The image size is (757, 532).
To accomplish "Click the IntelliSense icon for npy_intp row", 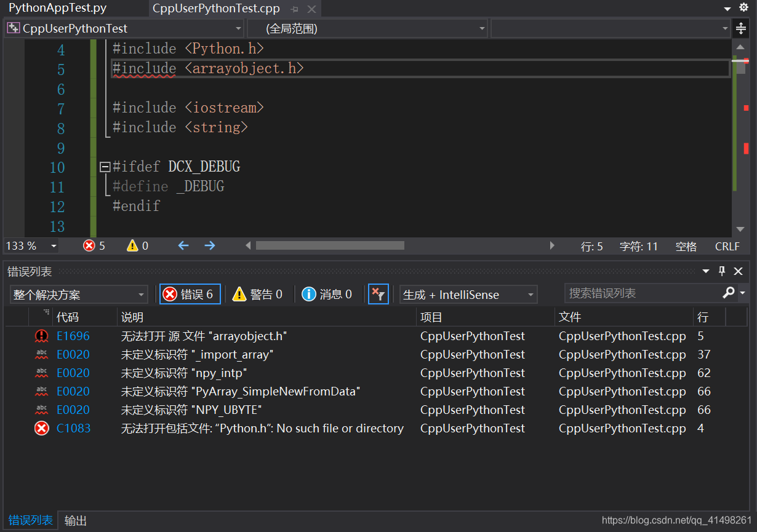I will tap(41, 373).
